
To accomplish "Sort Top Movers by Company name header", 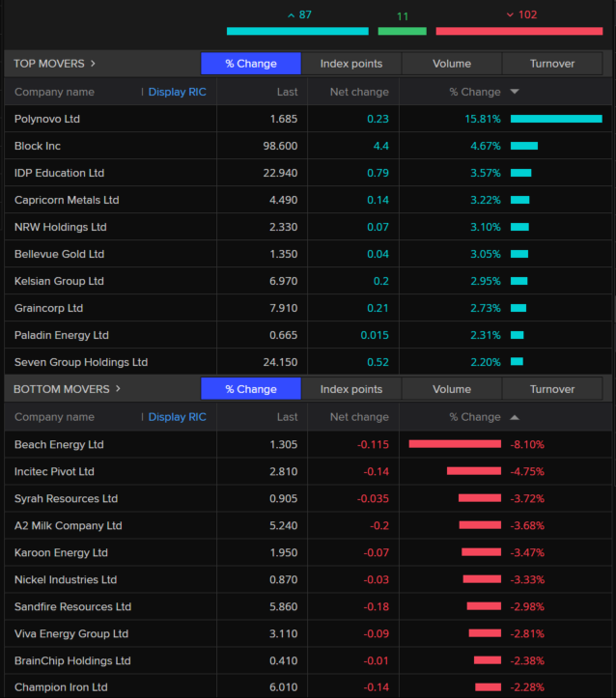I will [54, 92].
